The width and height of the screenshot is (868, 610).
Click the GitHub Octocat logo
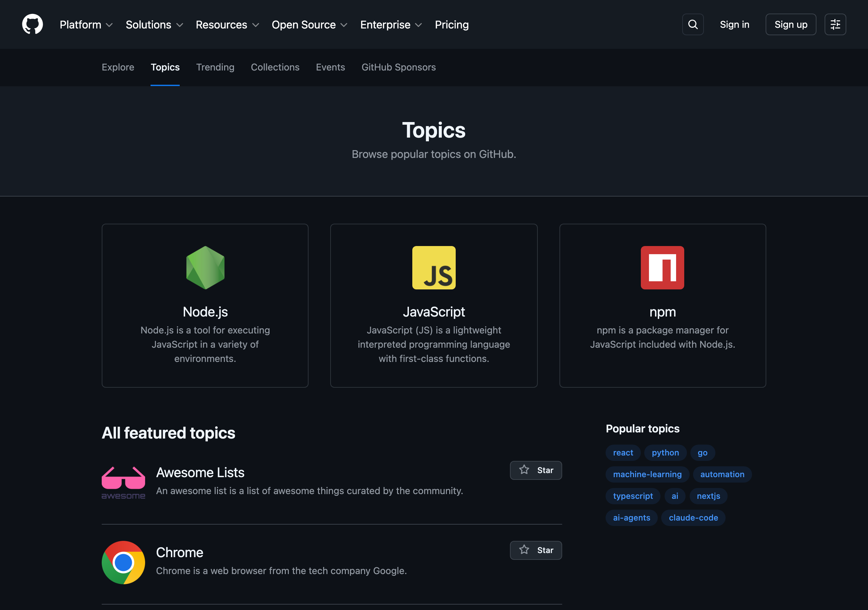[x=33, y=24]
